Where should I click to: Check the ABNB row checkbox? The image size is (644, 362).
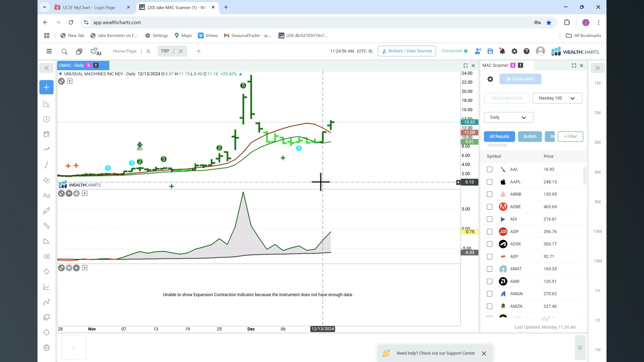click(490, 194)
